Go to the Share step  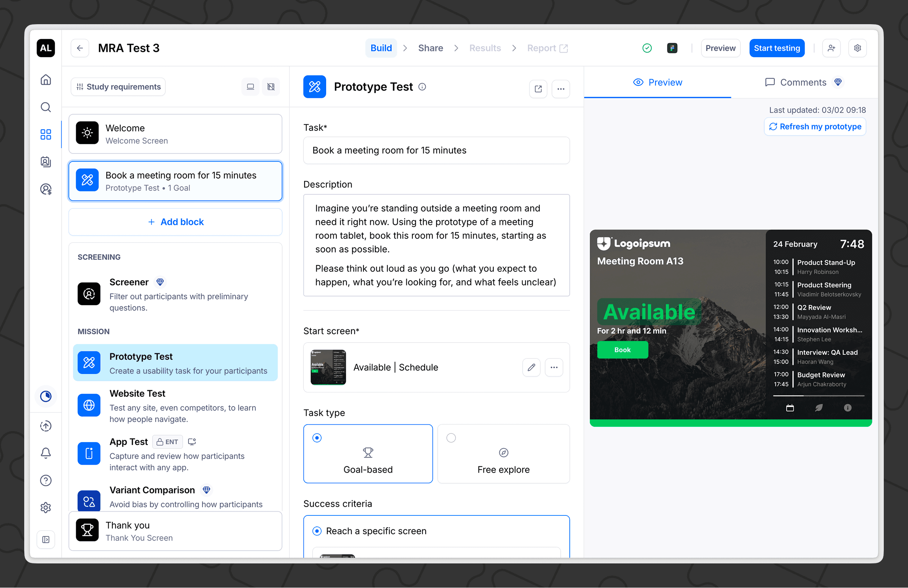(431, 48)
